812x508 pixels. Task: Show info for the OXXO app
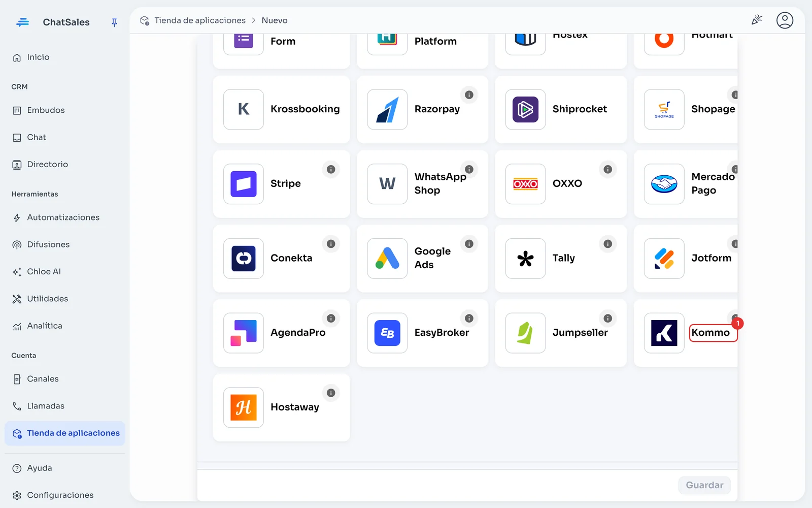[x=607, y=169]
